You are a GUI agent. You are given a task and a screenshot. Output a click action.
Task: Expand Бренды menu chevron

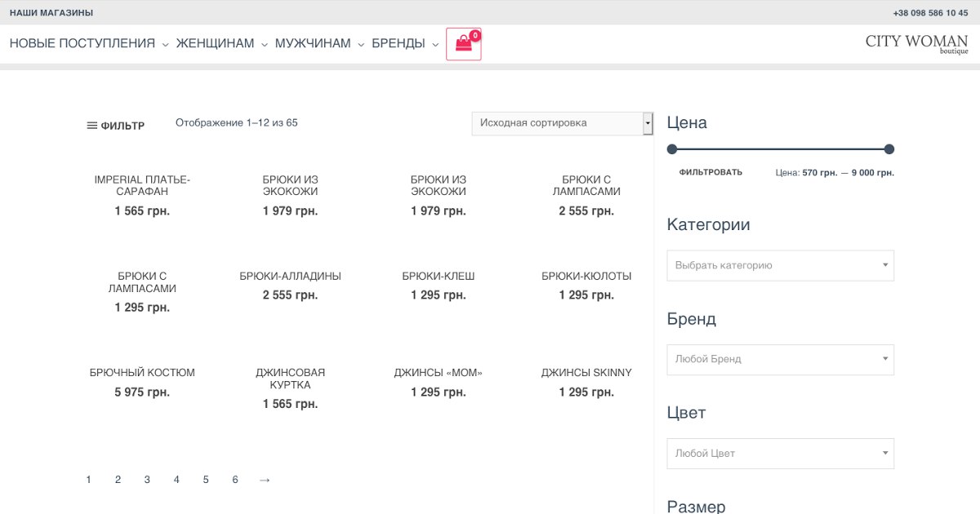coord(436,45)
